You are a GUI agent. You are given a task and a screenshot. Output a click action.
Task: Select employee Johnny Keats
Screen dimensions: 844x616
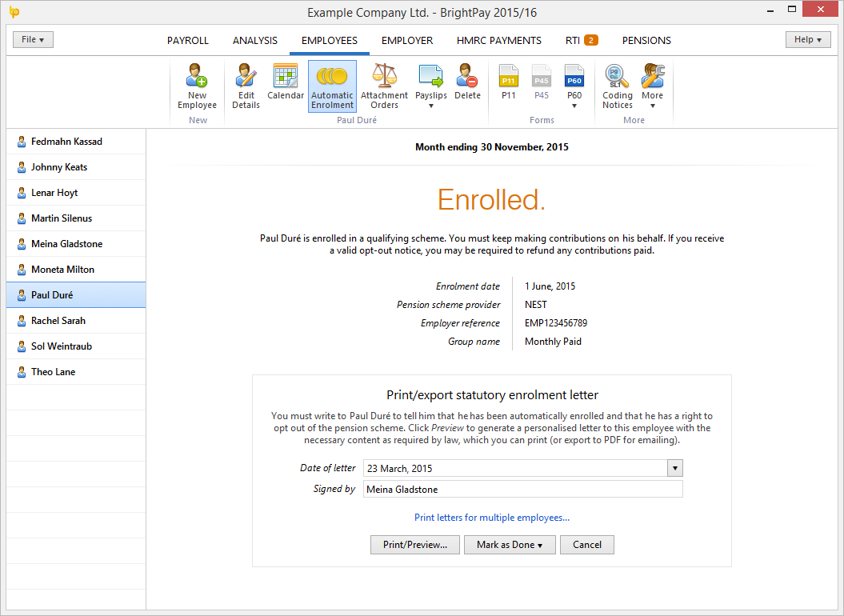pos(76,167)
